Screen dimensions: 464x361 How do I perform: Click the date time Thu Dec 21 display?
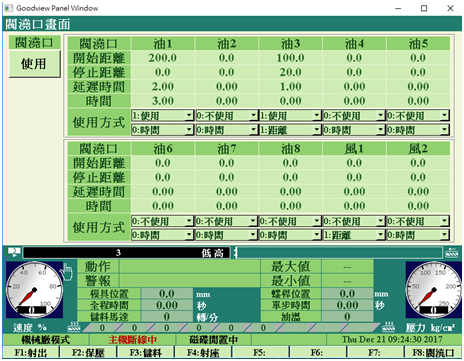[x=392, y=340]
